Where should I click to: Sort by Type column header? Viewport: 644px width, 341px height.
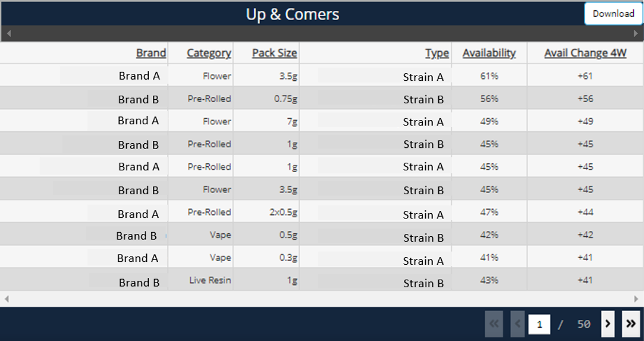[x=437, y=53]
